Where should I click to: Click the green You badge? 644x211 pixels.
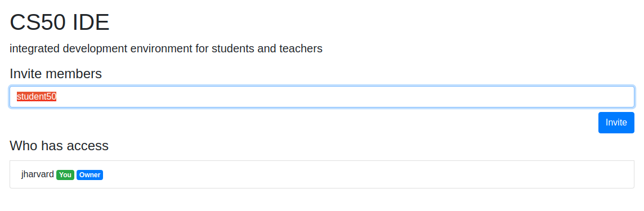[x=65, y=175]
